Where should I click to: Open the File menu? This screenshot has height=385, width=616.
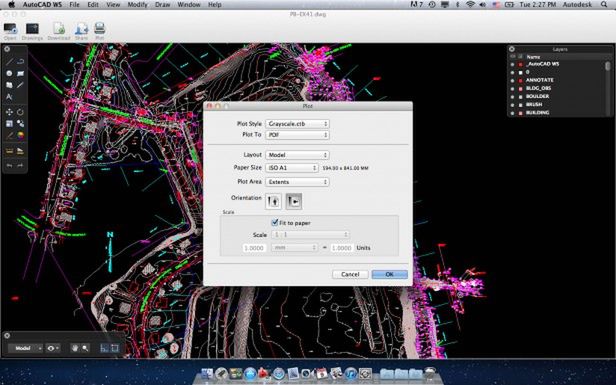(74, 5)
